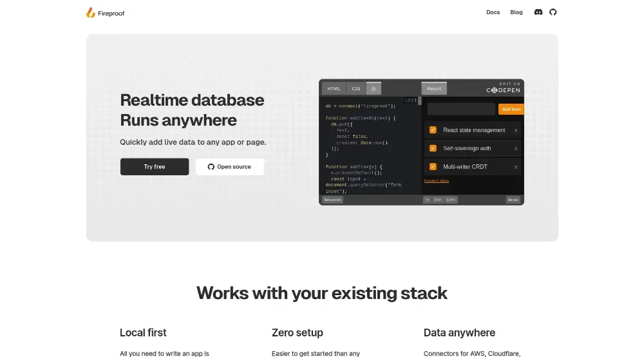Screen dimensions: 644x357
Task: Click the orange Add Item button
Action: coord(511,109)
